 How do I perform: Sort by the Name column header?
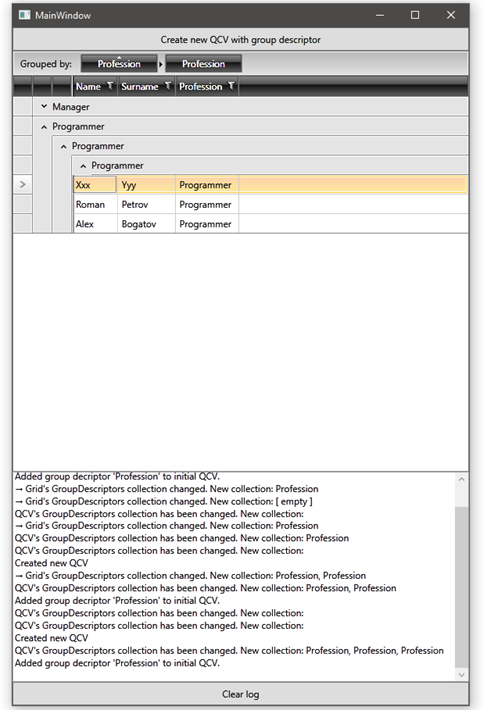tap(88, 86)
